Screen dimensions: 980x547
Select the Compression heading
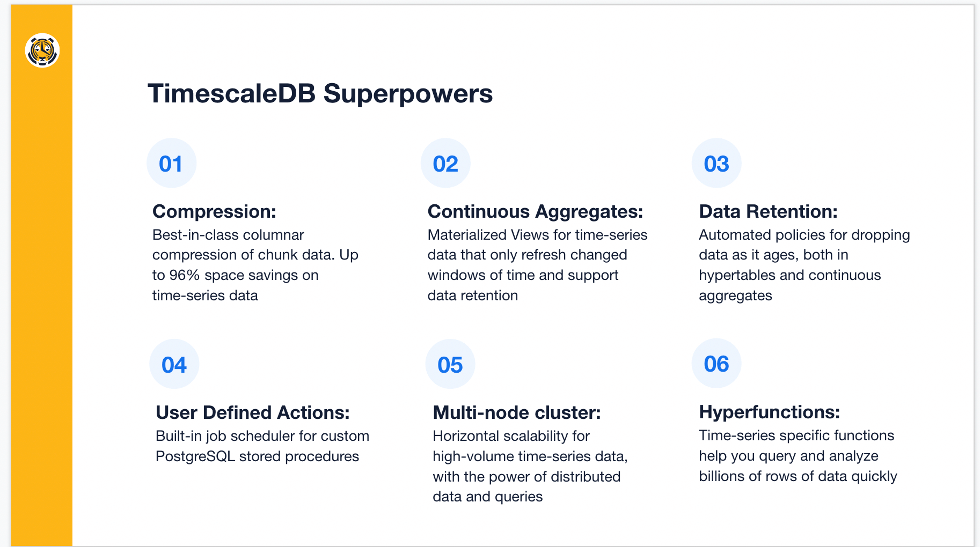click(x=214, y=211)
